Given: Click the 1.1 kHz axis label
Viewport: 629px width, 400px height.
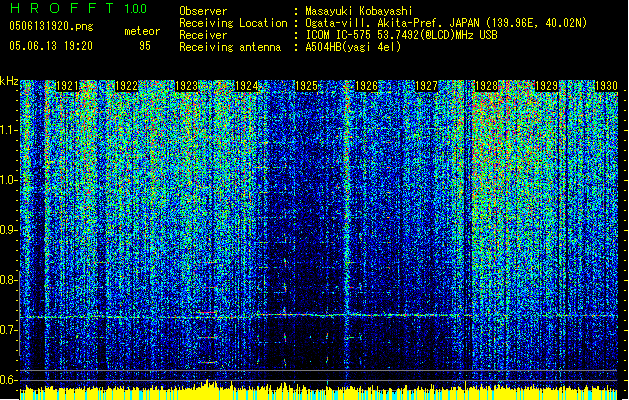Looking at the screenshot, I should coord(8,130).
